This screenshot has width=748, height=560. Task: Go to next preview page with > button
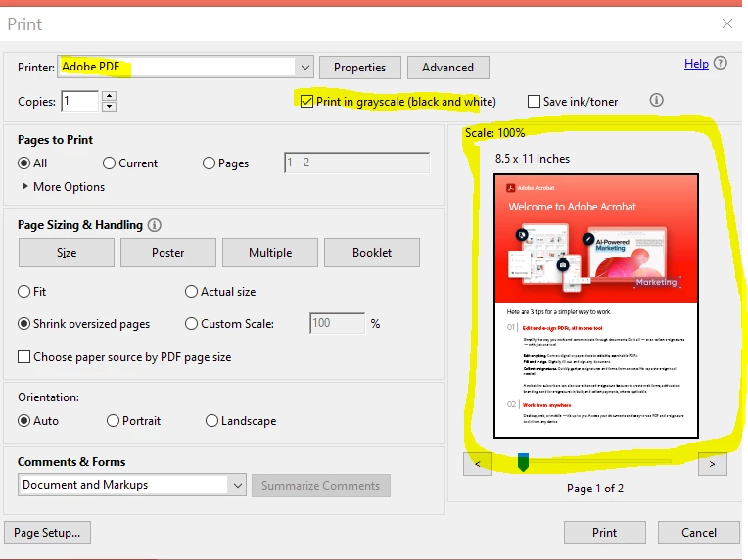712,464
